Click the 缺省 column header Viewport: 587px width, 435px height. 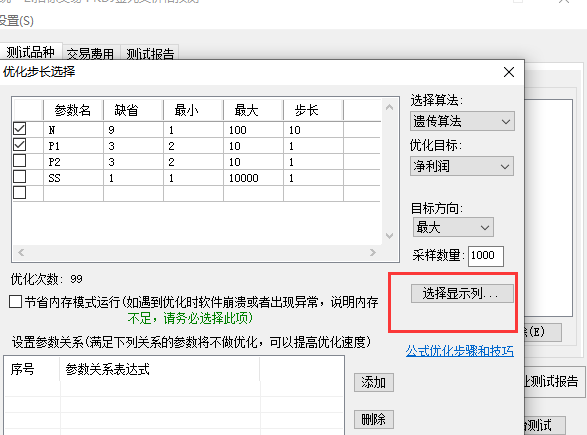pos(133,110)
